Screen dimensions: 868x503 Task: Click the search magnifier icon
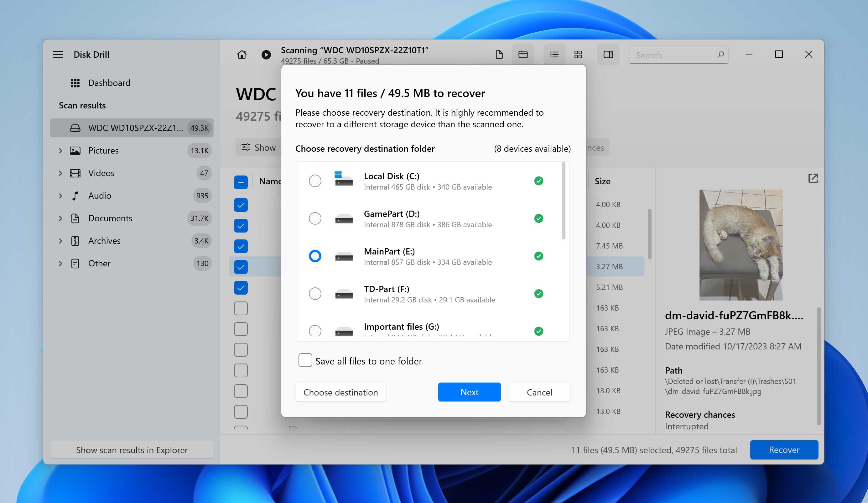[720, 55]
